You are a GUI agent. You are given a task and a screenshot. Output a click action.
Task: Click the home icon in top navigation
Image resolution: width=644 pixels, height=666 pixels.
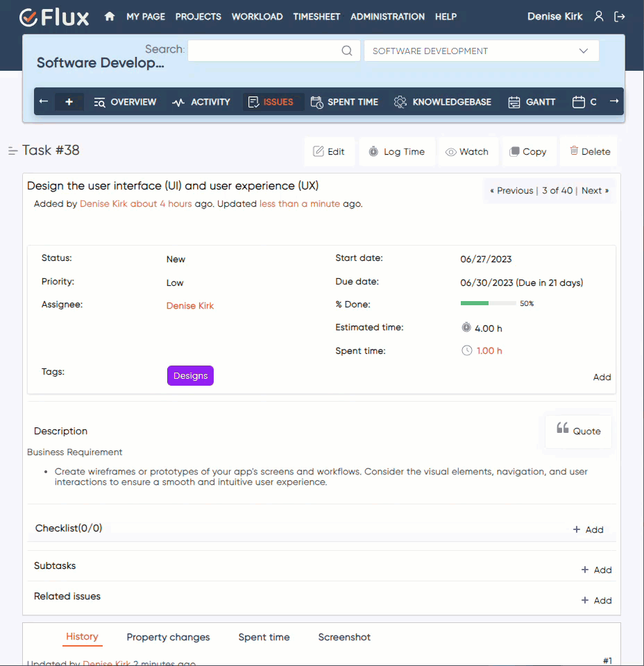(110, 17)
